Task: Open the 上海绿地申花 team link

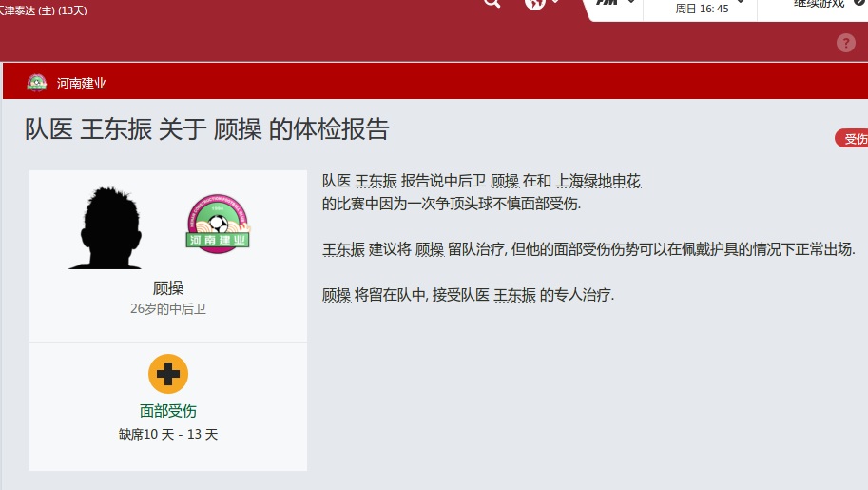Action: pos(598,181)
